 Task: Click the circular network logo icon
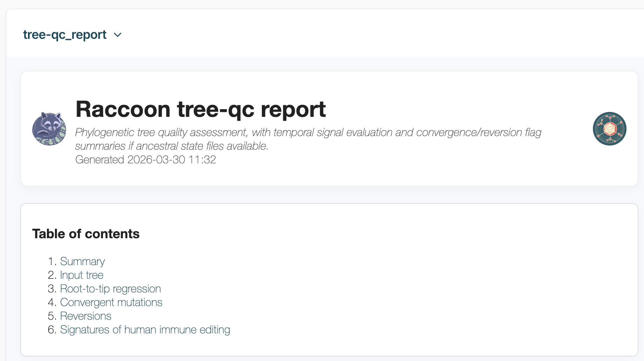609,129
